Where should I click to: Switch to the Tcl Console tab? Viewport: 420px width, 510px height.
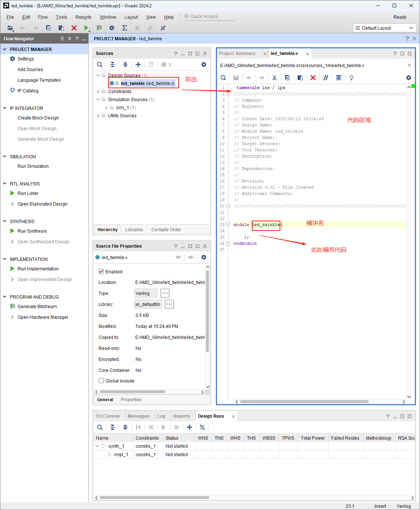click(108, 416)
